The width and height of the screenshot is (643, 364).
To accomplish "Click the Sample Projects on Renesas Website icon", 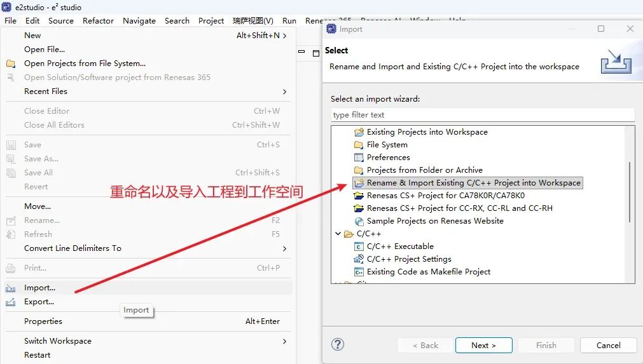I will pos(359,221).
